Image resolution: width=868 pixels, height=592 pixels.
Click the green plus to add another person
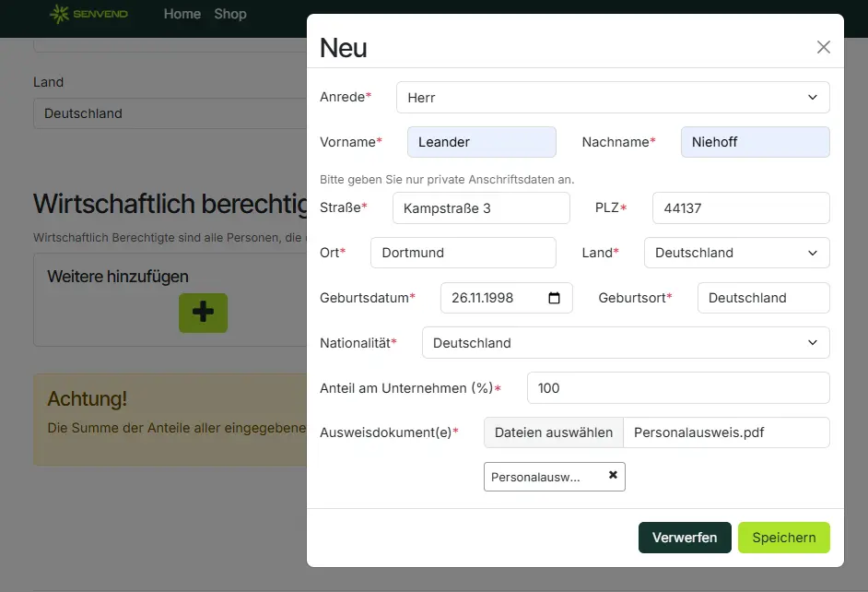203,313
